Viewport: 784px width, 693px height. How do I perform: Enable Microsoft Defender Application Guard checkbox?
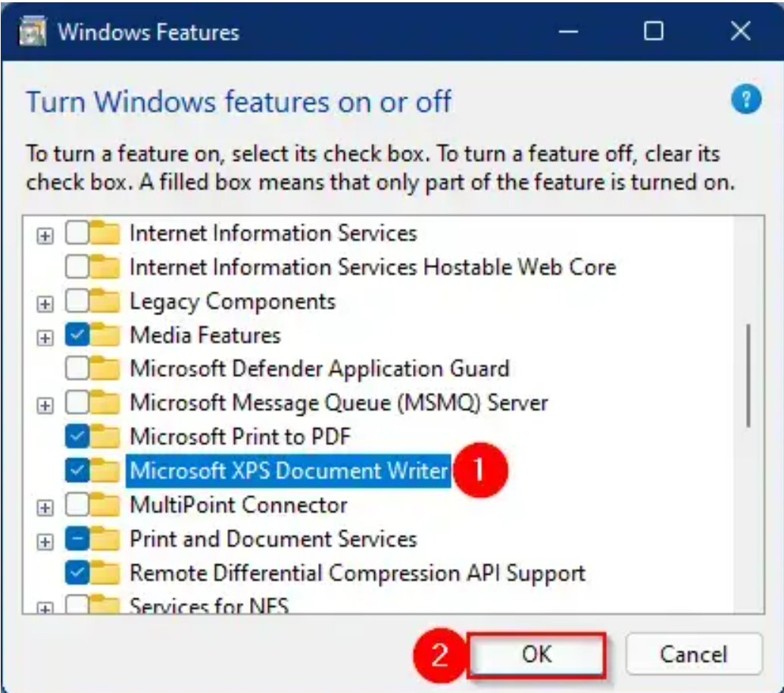click(x=77, y=369)
